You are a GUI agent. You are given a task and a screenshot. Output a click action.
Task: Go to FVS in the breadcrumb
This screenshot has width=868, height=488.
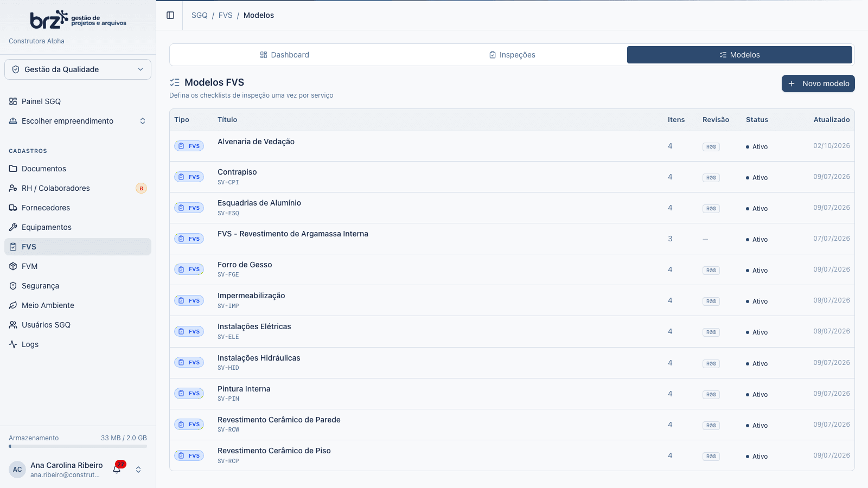(226, 15)
